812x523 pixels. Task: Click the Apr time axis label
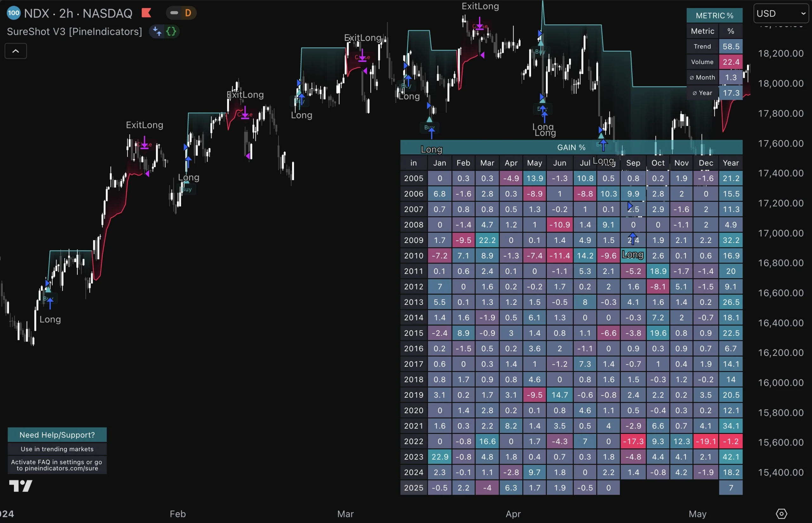click(513, 514)
